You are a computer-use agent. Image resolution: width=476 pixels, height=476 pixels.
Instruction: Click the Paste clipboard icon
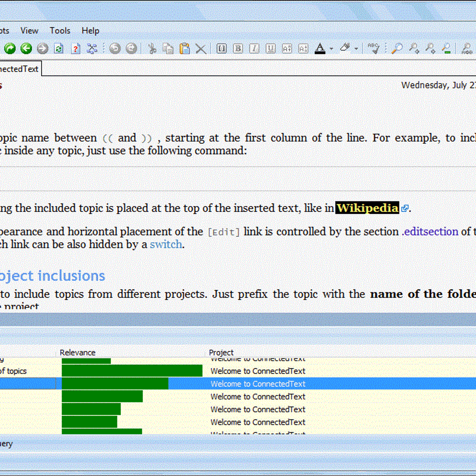(x=185, y=48)
